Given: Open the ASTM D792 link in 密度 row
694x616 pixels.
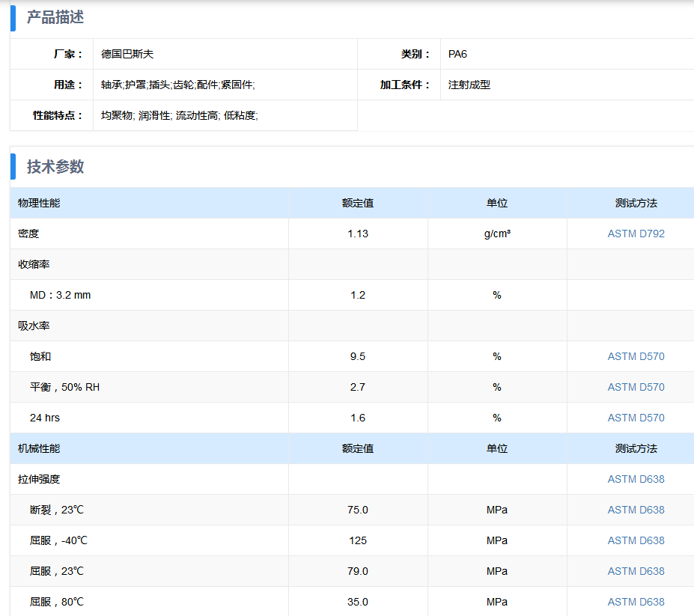Looking at the screenshot, I should tap(636, 234).
